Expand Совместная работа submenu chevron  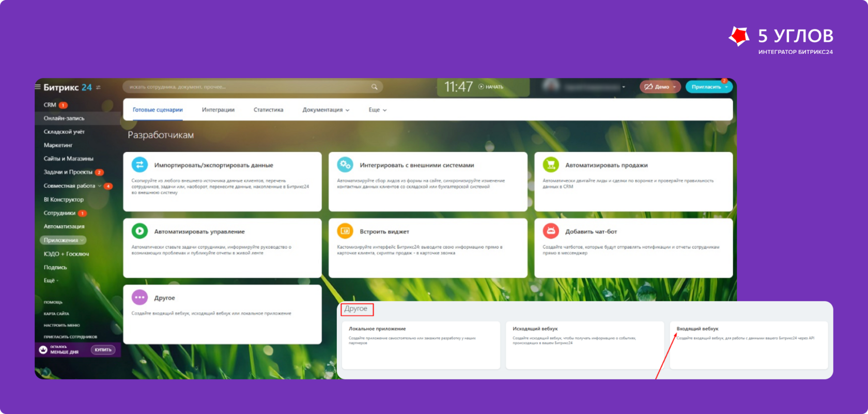pos(100,186)
